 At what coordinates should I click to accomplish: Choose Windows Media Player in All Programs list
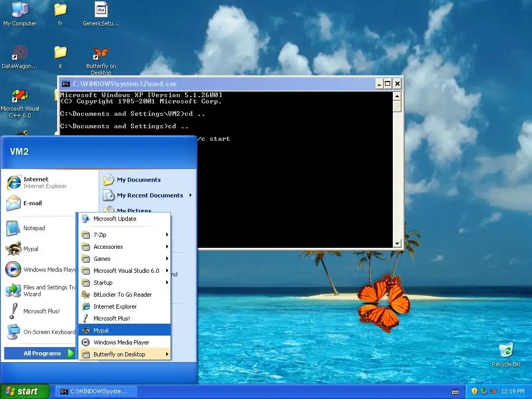(125, 342)
